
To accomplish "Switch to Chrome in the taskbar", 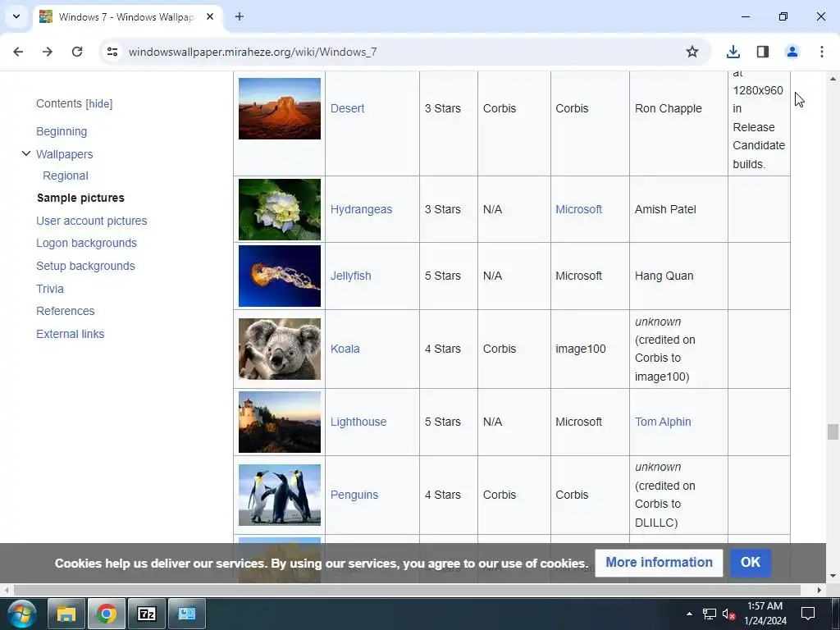I will pyautogui.click(x=107, y=614).
